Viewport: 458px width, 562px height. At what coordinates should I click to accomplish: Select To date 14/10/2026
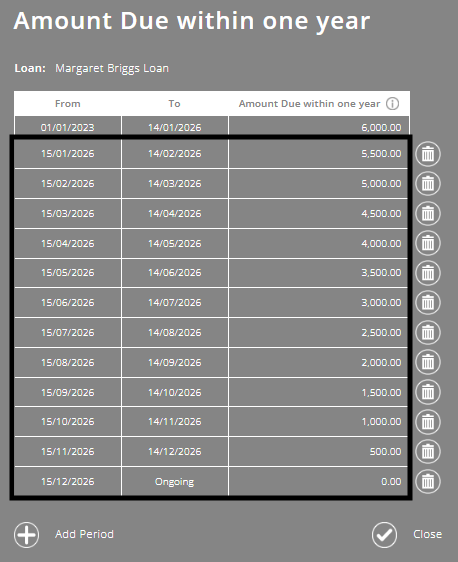pyautogui.click(x=175, y=392)
